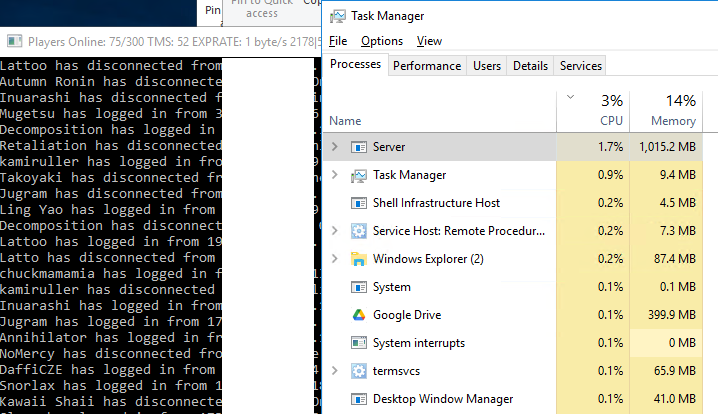
Task: Click the Windows Explorer folder icon
Action: point(359,259)
